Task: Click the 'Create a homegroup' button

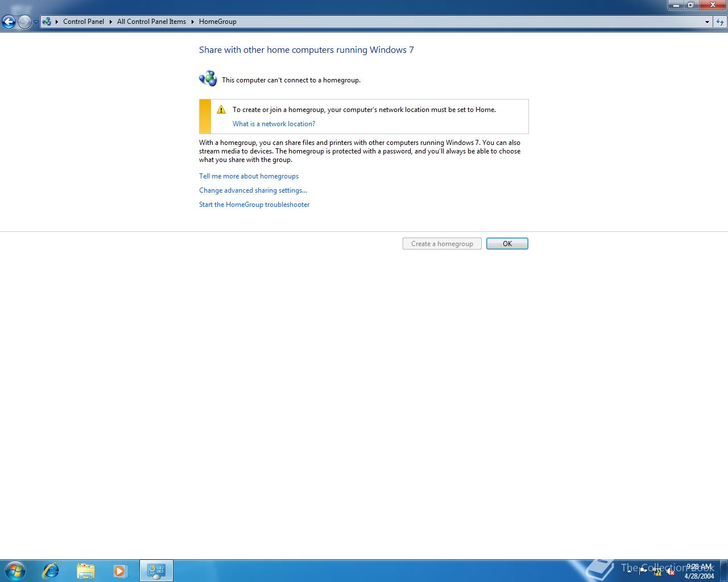Action: (442, 244)
